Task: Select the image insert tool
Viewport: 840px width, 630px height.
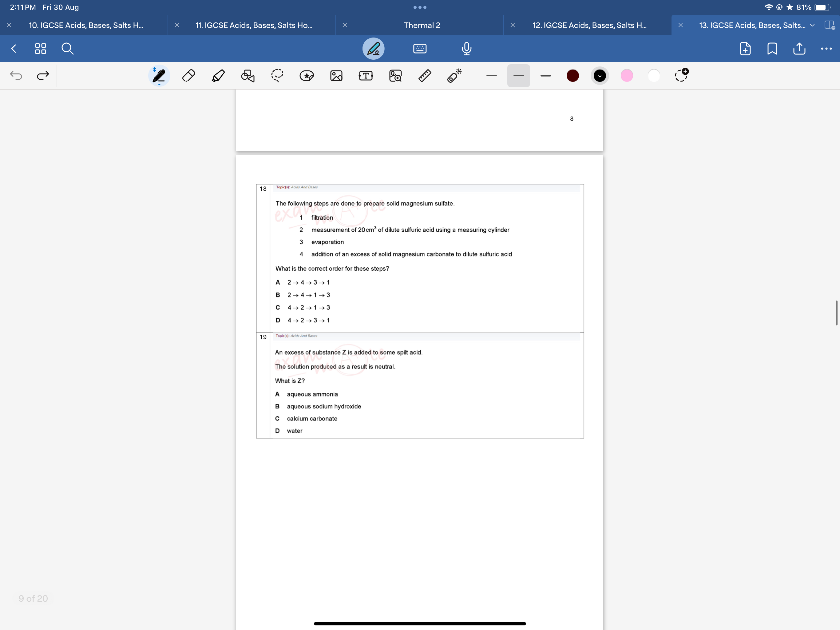Action: point(336,75)
